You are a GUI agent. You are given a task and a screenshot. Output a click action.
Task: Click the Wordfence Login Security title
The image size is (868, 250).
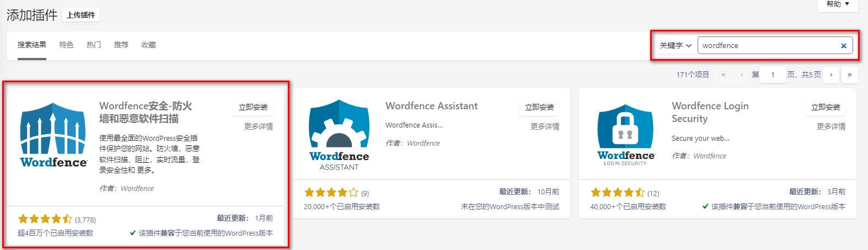coord(710,112)
